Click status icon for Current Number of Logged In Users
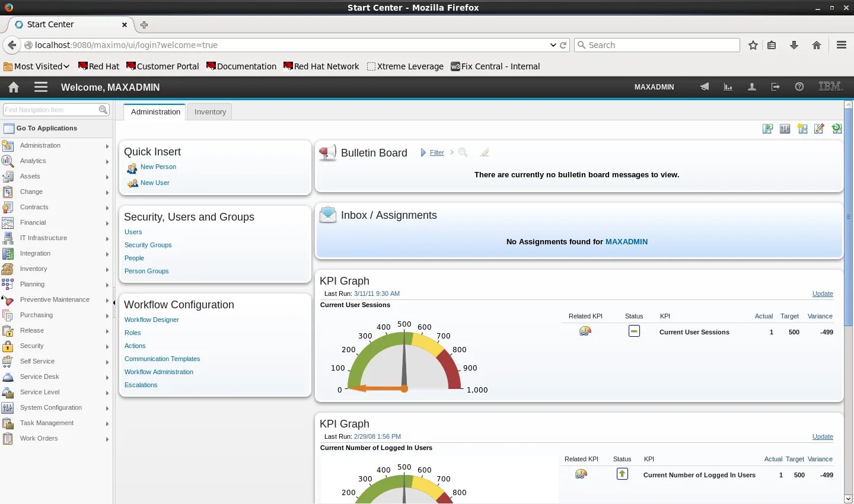This screenshot has height=504, width=854. 622,474
